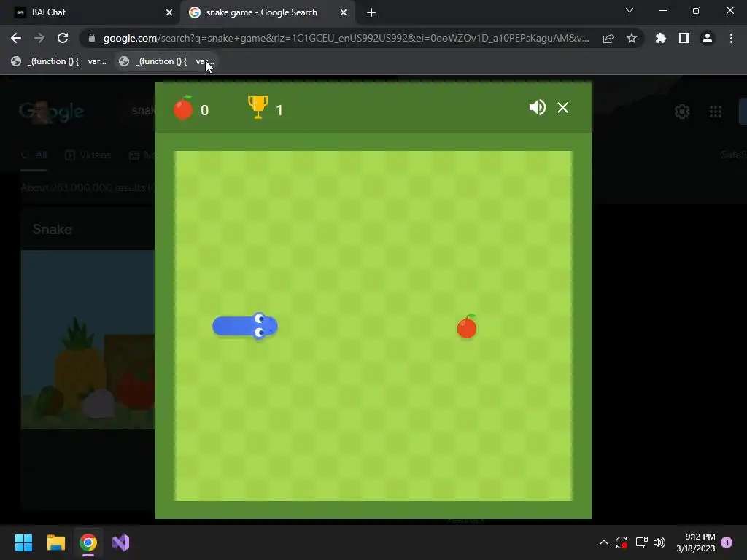Click the apple score icon
The width and height of the screenshot is (747, 560).
point(183,108)
